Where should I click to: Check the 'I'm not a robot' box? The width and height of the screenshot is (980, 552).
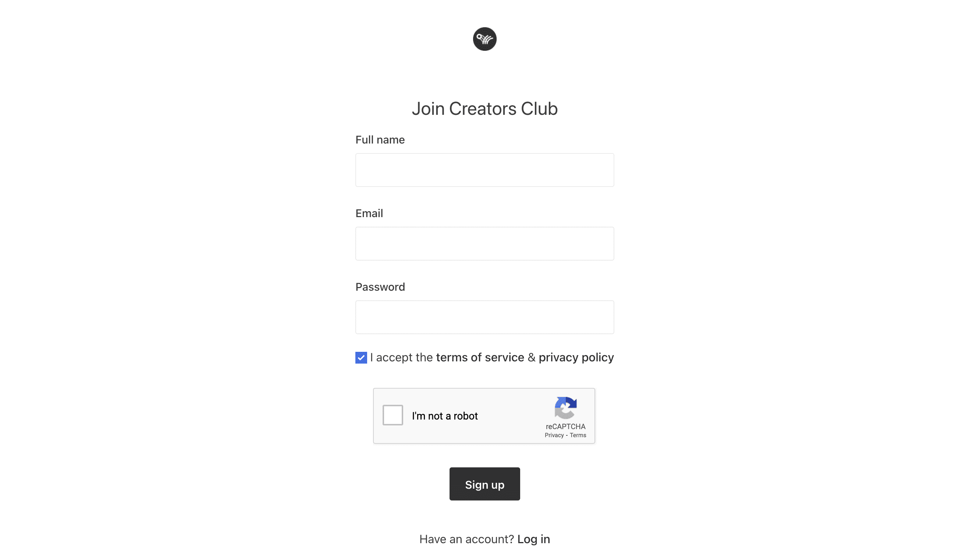pyautogui.click(x=392, y=415)
